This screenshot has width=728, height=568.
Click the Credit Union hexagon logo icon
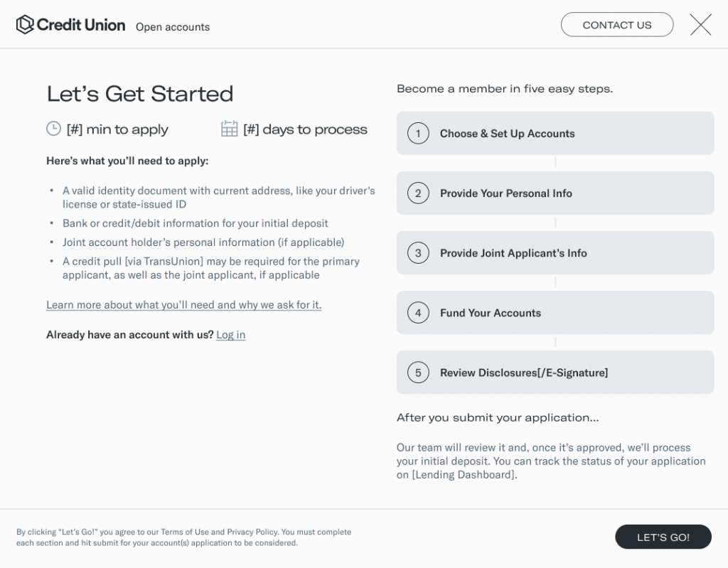25,25
